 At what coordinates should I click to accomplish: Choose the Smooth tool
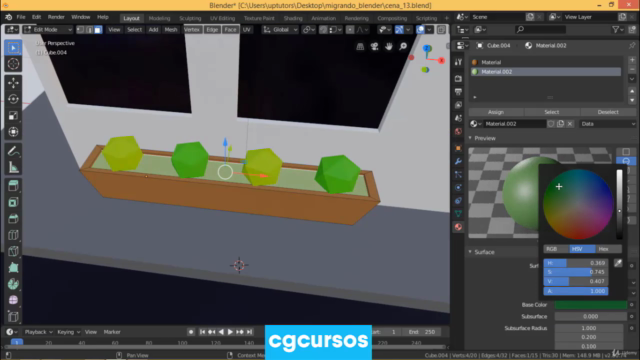click(13, 300)
